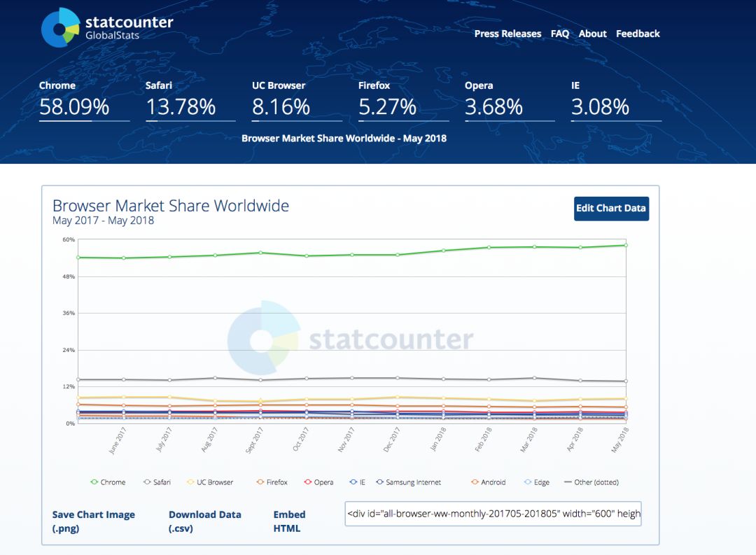Toggle UC Browser series in legend

coord(209,482)
